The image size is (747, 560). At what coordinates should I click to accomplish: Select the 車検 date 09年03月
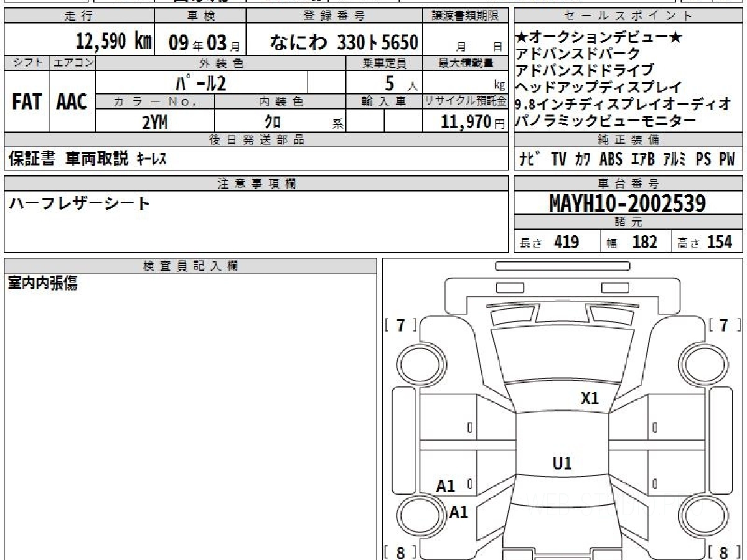tap(204, 43)
